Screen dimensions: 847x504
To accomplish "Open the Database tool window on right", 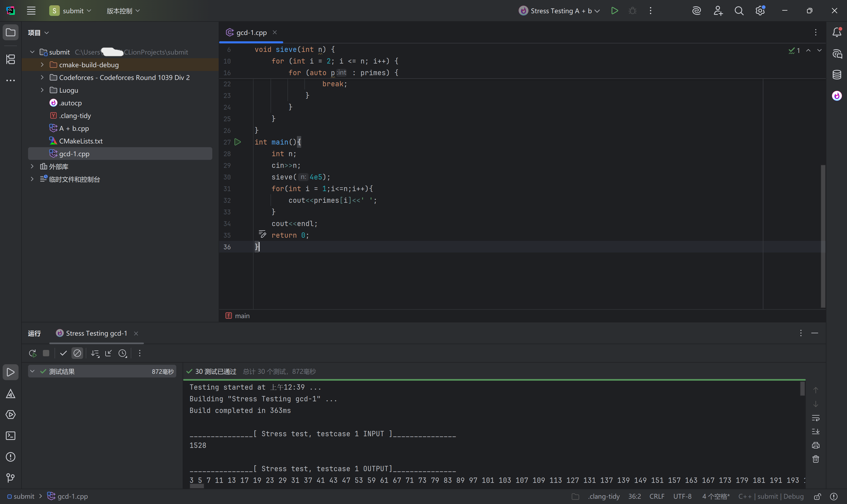I will click(x=837, y=75).
